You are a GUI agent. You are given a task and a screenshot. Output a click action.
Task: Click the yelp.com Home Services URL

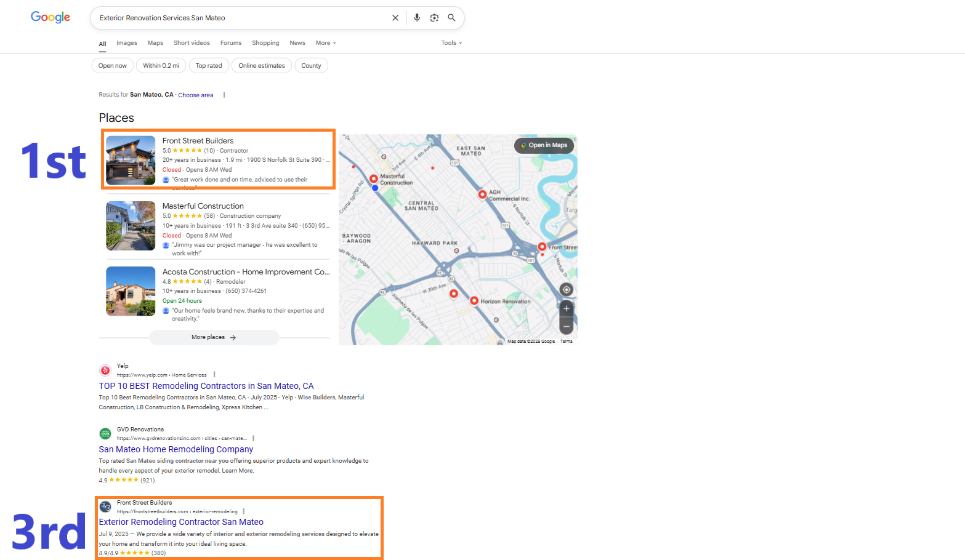tap(162, 375)
